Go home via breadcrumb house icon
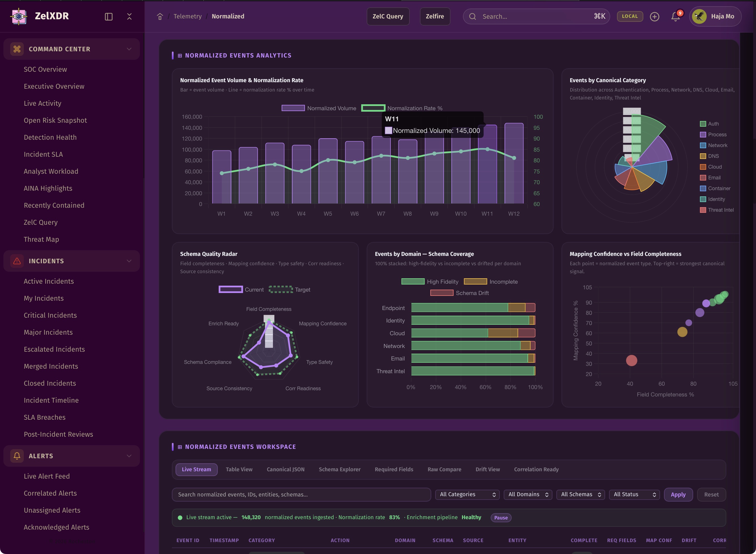This screenshot has height=554, width=756. (x=160, y=16)
